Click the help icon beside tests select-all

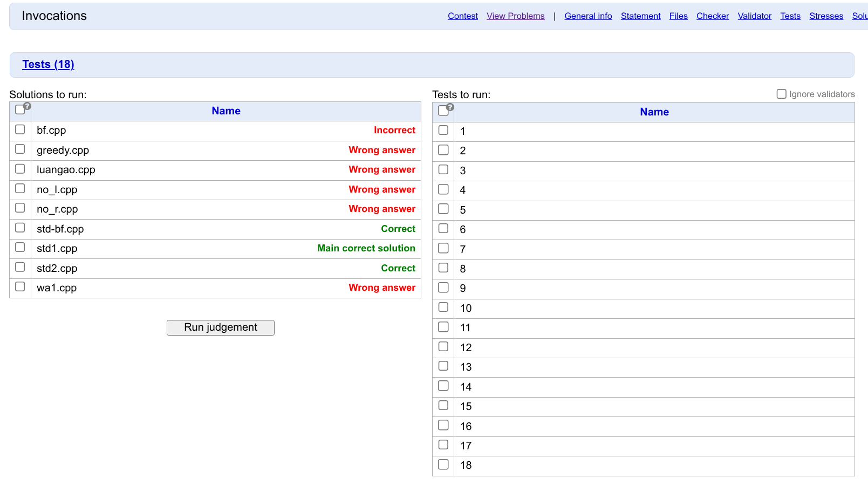[x=450, y=107]
